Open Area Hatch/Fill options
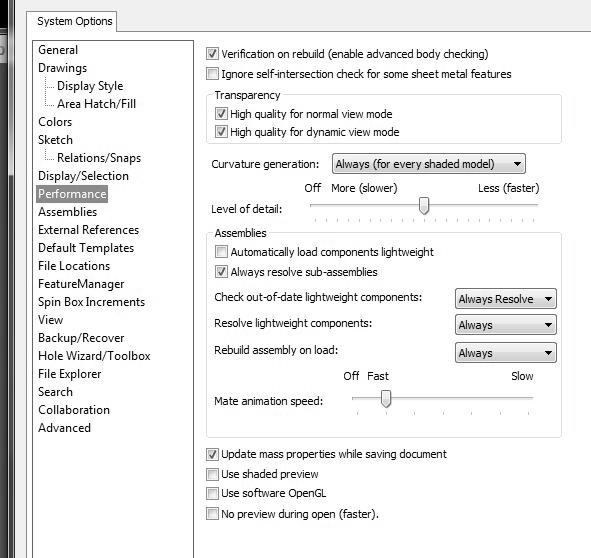 [x=96, y=104]
